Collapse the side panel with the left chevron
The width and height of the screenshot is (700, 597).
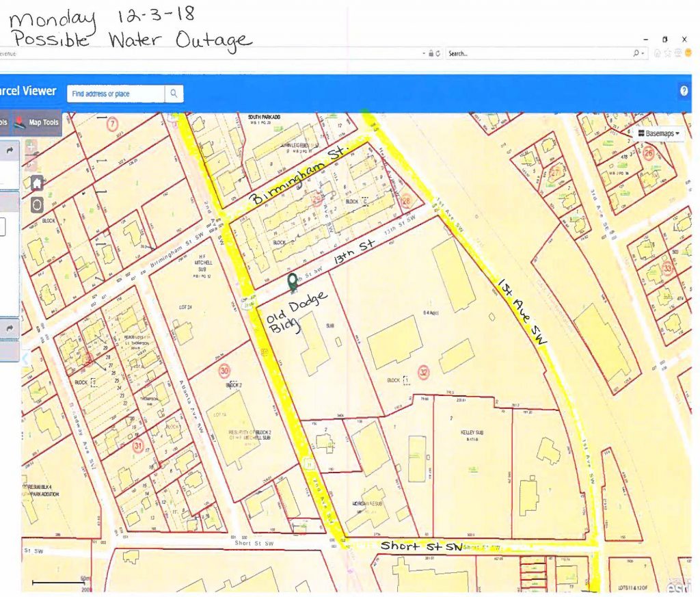[25, 358]
